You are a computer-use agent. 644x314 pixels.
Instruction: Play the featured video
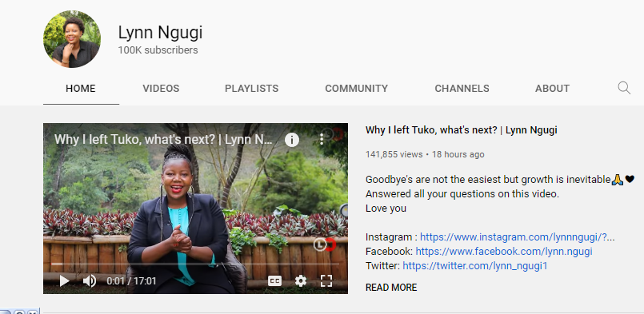click(x=65, y=280)
